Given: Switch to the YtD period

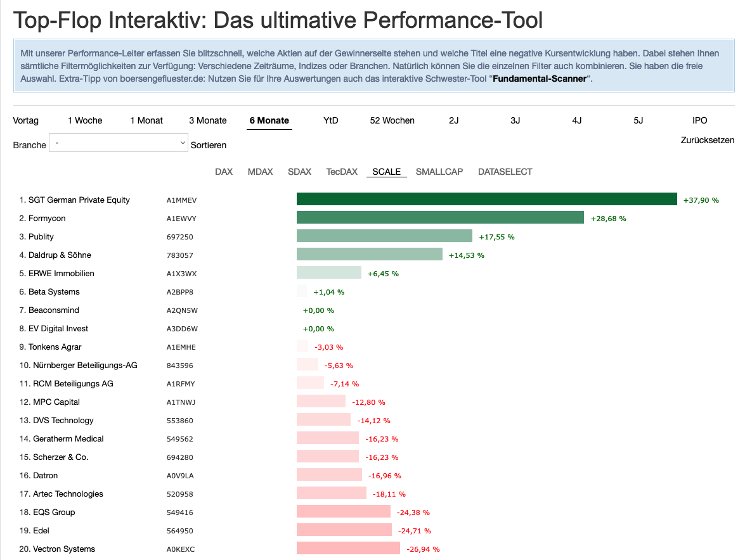Looking at the screenshot, I should pos(331,120).
